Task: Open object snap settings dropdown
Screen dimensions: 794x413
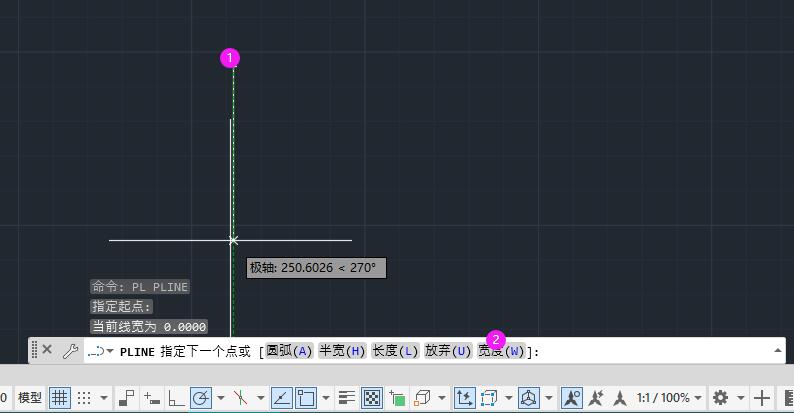Action: point(326,398)
